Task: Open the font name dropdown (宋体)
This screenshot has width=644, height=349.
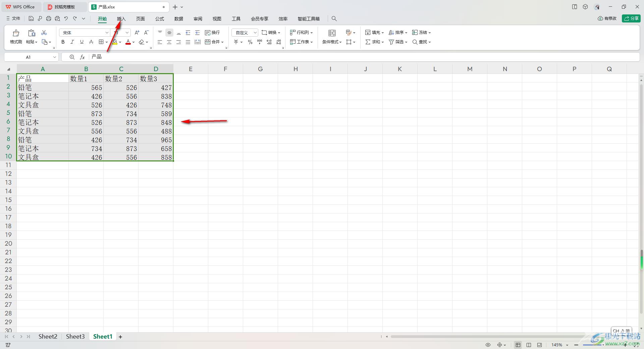Action: 107,33
